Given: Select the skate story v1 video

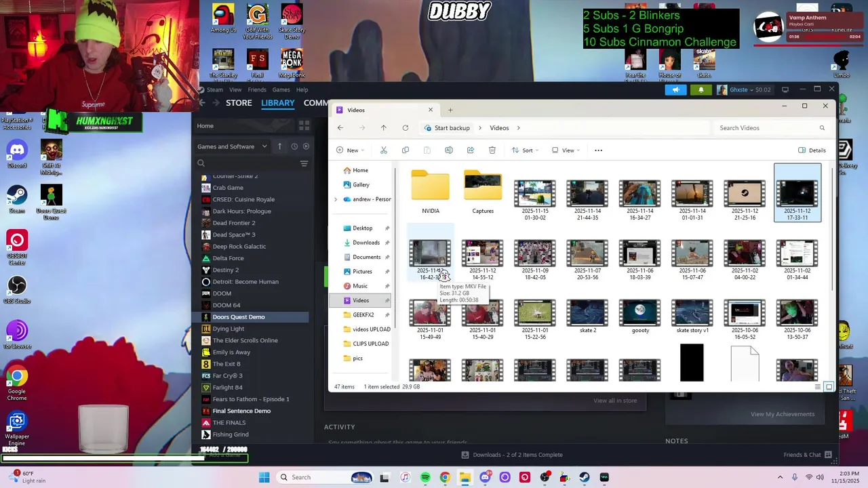Looking at the screenshot, I should [x=692, y=317].
